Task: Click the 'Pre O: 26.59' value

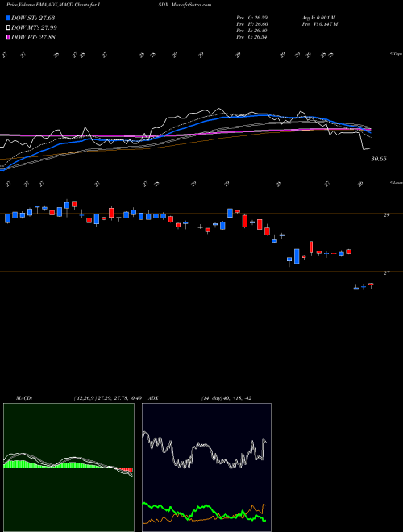Action: (252, 17)
